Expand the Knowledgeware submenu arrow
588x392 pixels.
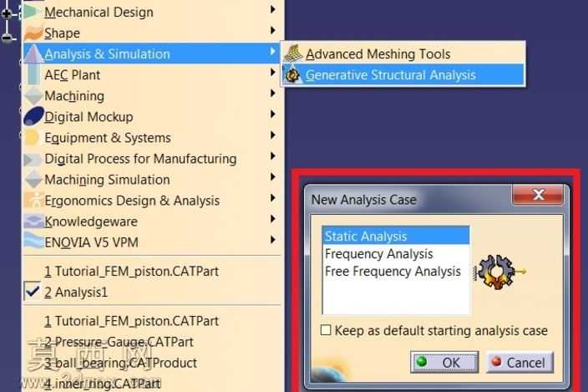click(273, 219)
